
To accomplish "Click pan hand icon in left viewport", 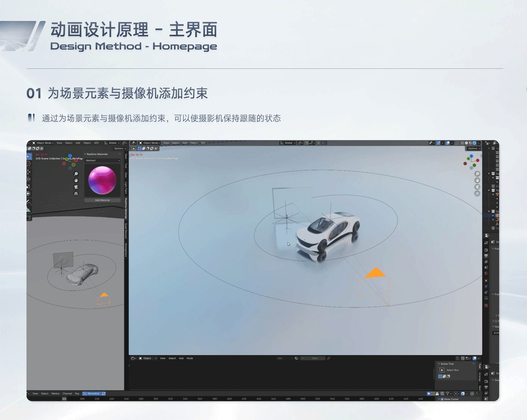I will [76, 180].
